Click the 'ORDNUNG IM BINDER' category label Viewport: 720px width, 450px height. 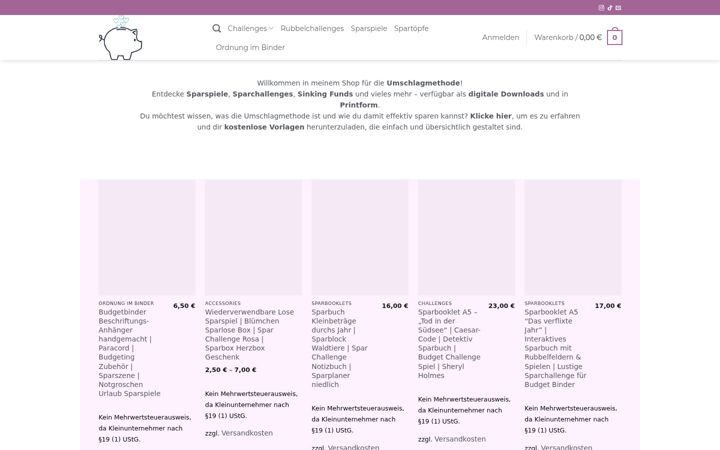click(126, 303)
